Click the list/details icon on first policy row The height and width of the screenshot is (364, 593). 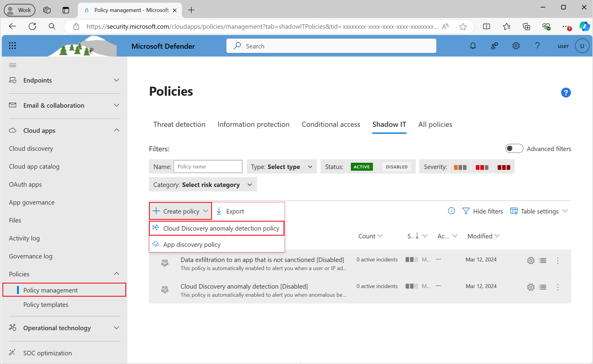(542, 260)
